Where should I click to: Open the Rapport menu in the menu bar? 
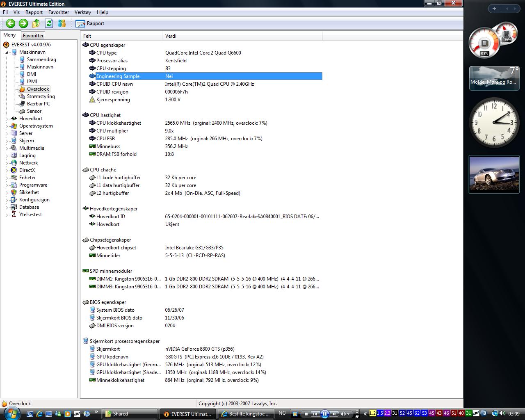(34, 12)
